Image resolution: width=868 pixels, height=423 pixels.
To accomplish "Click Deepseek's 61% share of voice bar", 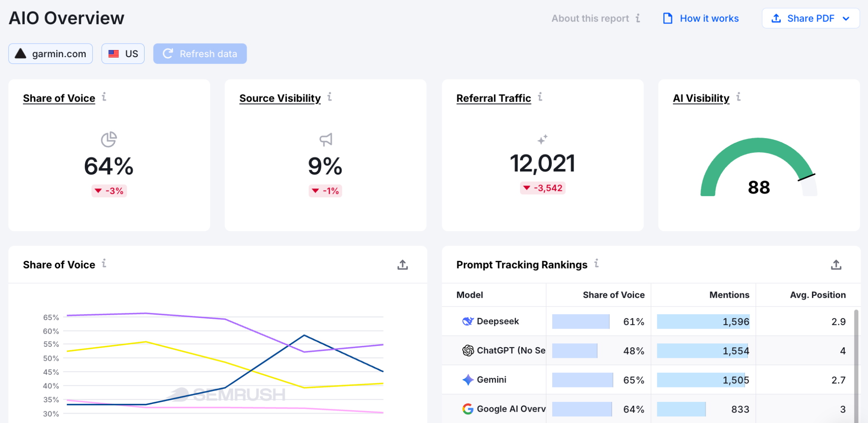I will [x=581, y=321].
